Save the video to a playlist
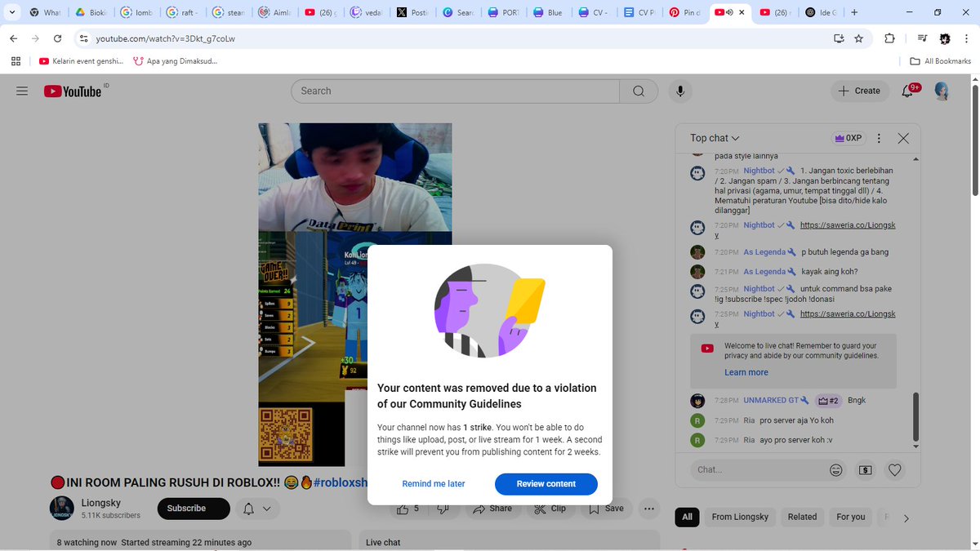 click(x=606, y=509)
